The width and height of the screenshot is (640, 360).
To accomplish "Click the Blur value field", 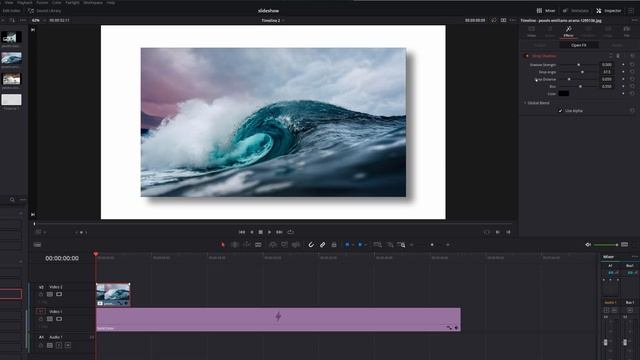I will (x=607, y=87).
